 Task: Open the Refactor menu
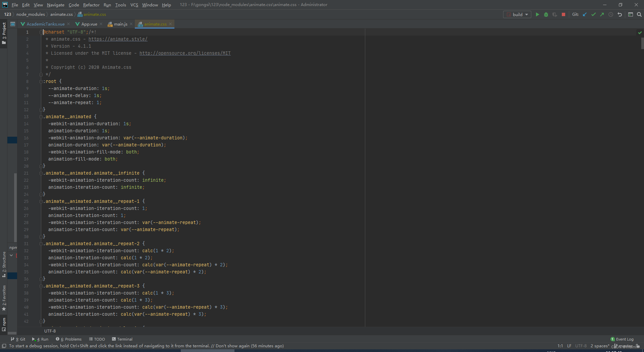click(91, 5)
